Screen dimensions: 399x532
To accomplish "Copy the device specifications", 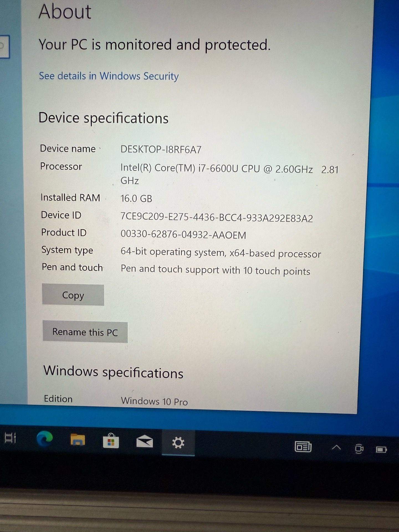I will [x=73, y=295].
